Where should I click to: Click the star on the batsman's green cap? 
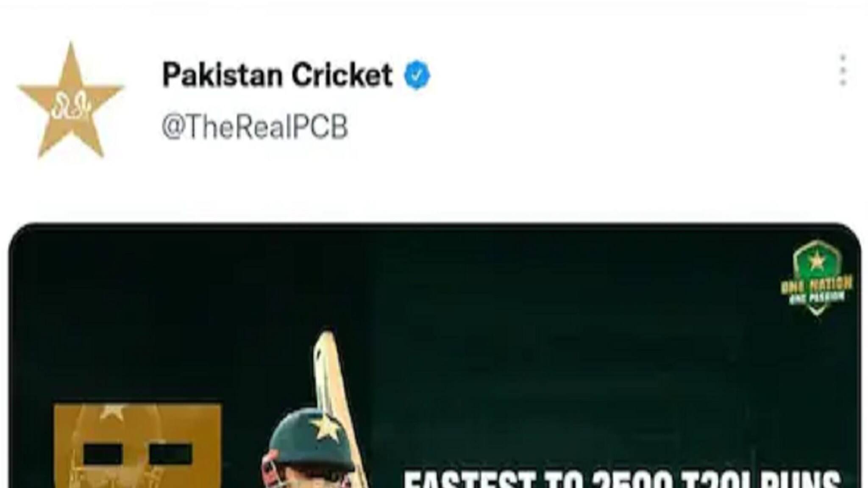tap(325, 427)
